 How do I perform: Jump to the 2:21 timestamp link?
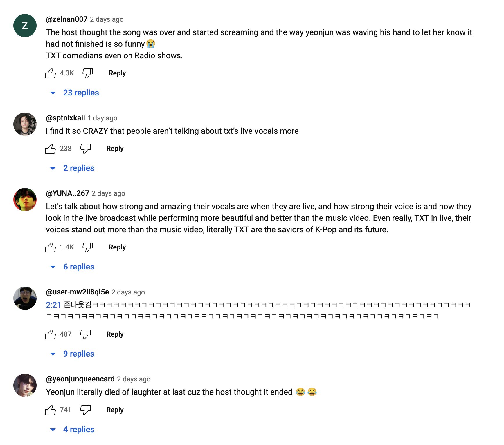coord(53,305)
